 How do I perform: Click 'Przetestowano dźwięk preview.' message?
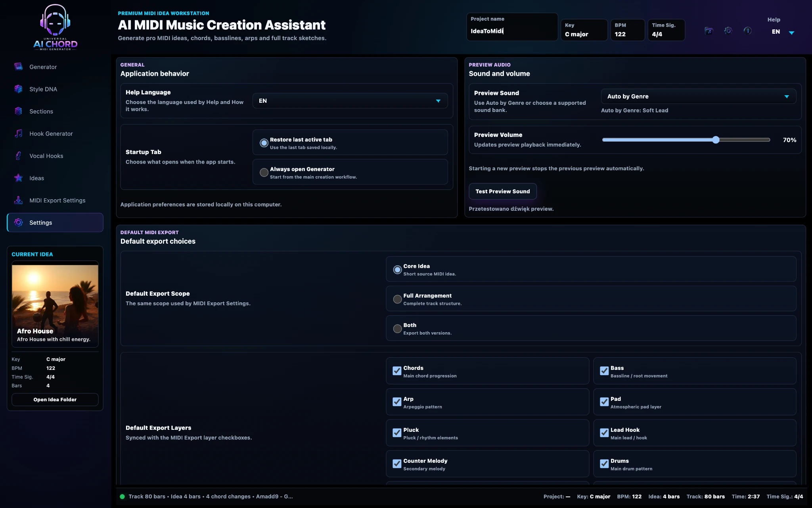pos(511,209)
